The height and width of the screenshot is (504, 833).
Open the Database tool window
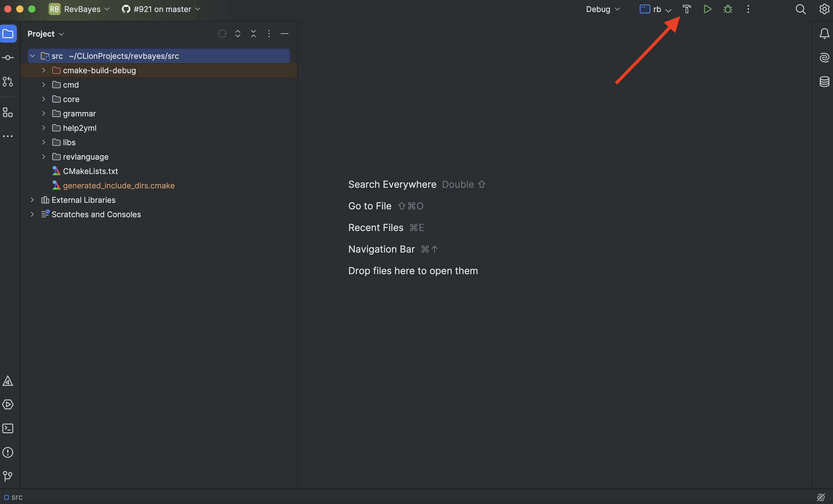(x=824, y=81)
